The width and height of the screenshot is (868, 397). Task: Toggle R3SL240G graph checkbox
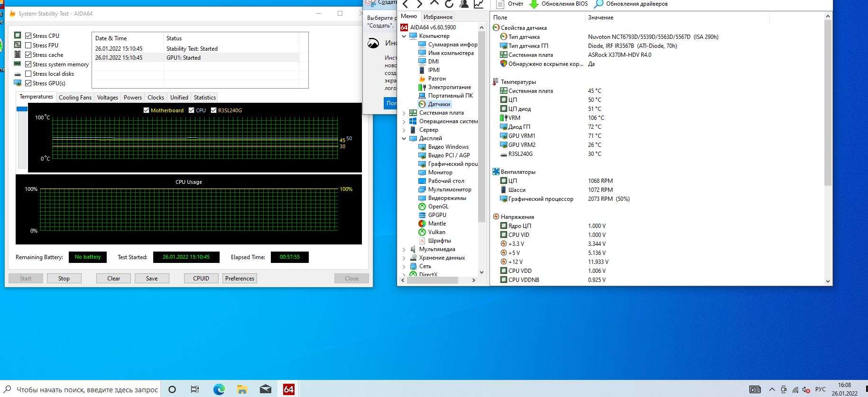pos(213,110)
